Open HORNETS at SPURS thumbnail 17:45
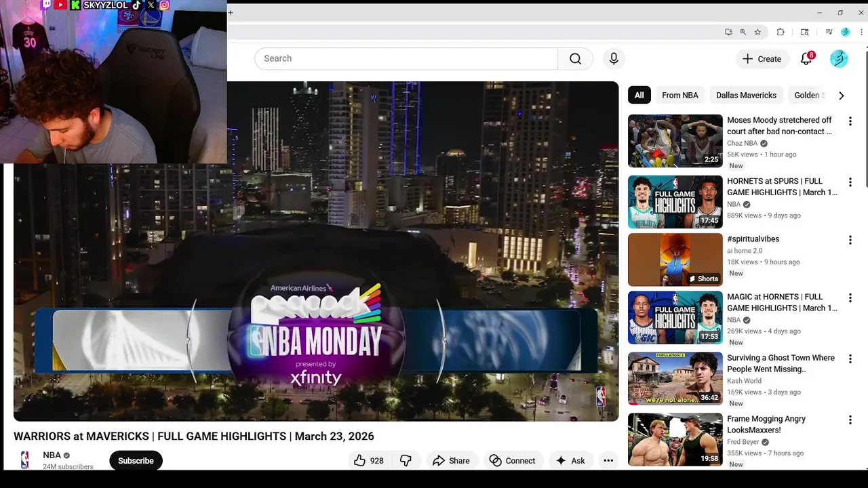The height and width of the screenshot is (488, 868). pyautogui.click(x=675, y=202)
